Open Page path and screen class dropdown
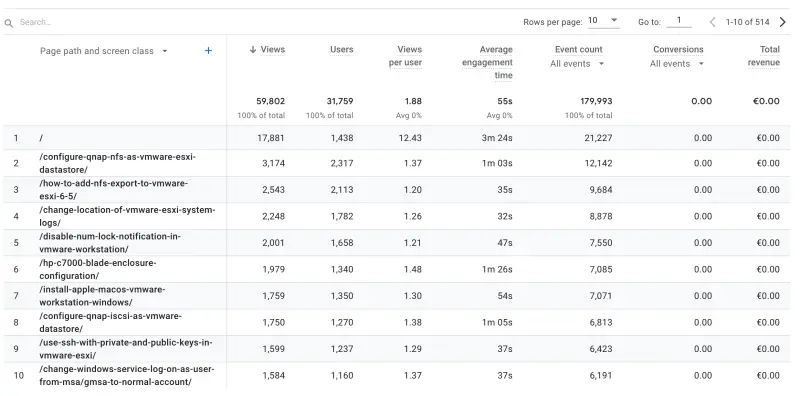 104,51
